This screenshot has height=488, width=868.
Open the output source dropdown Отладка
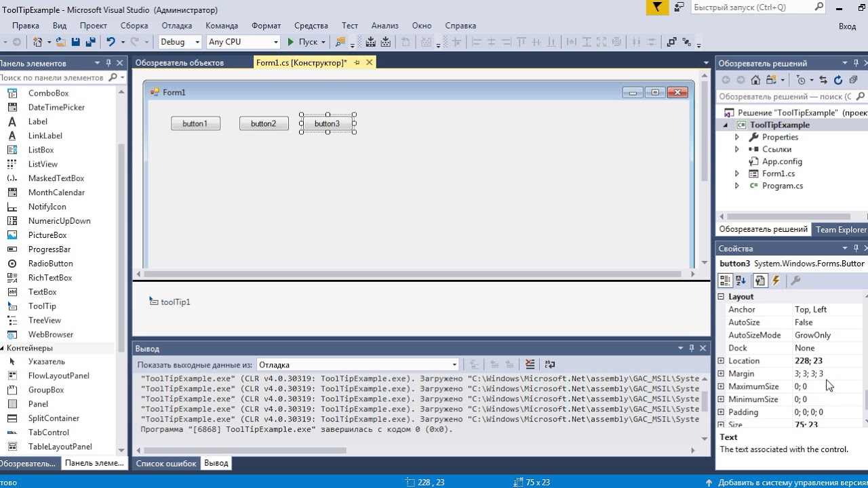(x=358, y=365)
